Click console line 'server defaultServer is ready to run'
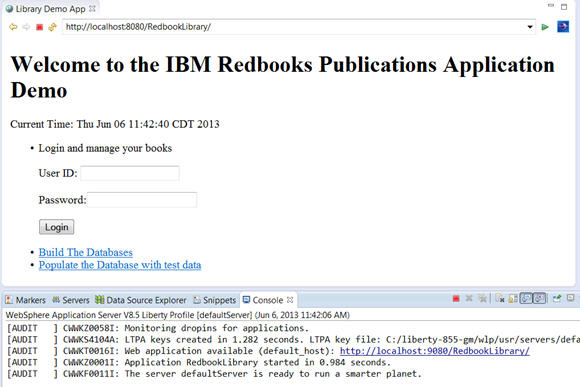 pos(231,374)
